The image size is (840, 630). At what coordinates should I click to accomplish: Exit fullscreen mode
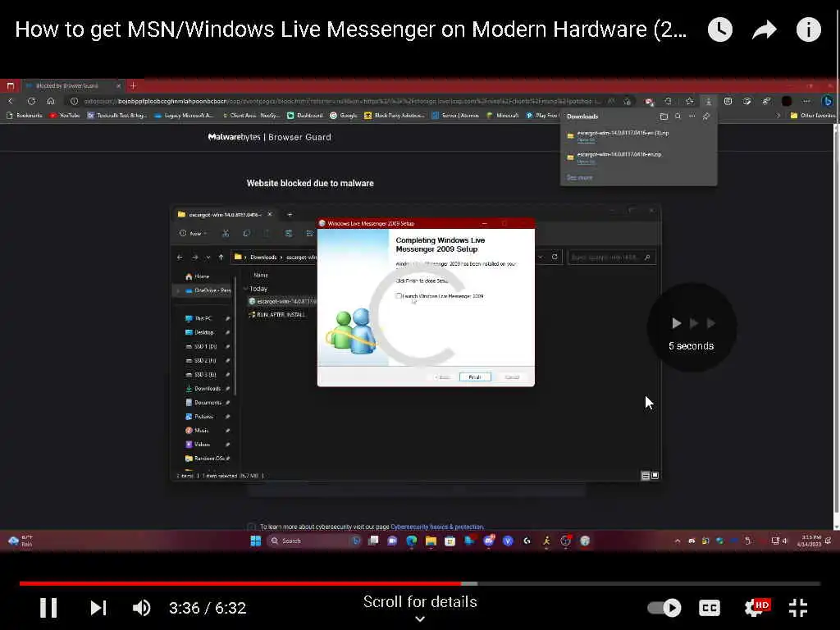[x=798, y=608]
